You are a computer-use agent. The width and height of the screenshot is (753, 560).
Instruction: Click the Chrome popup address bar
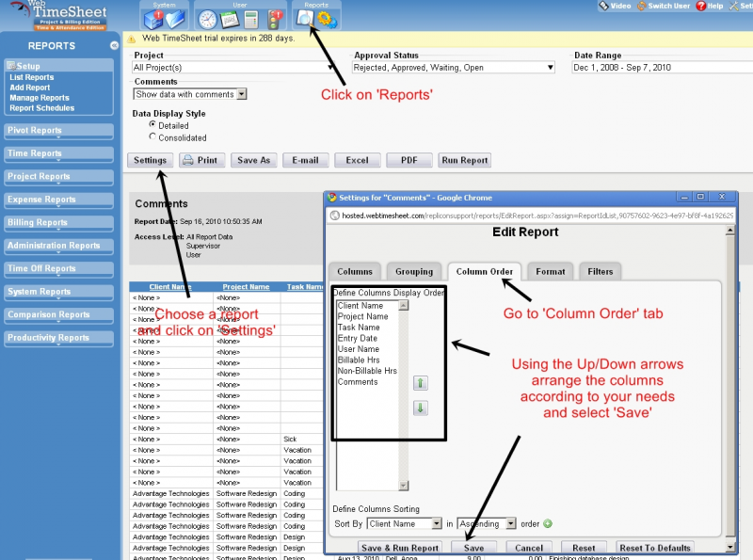(x=531, y=216)
